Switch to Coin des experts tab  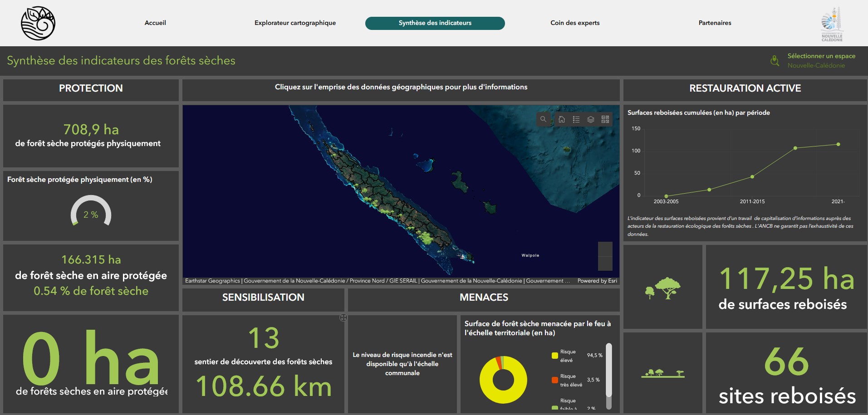coord(575,23)
